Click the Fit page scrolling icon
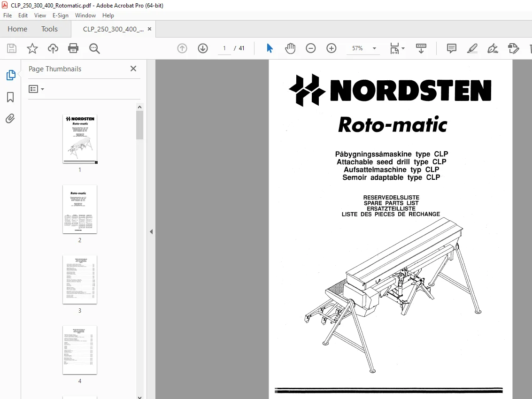 coord(394,48)
